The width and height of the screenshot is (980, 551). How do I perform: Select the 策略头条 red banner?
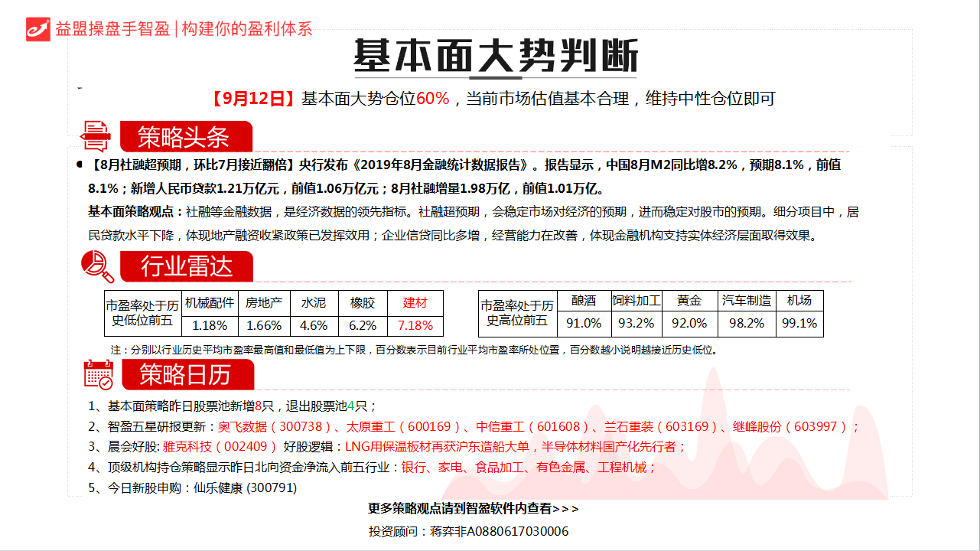tap(184, 137)
